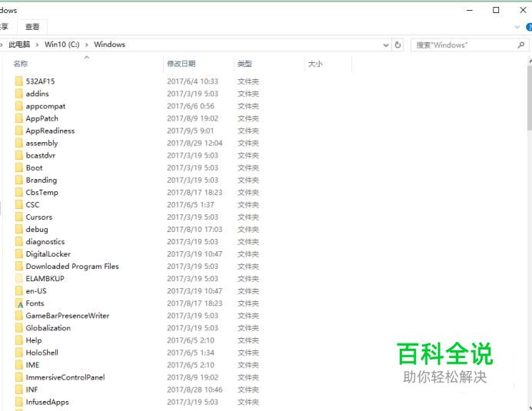Select the Help folder name
Image resolution: width=532 pixels, height=411 pixels.
34,340
